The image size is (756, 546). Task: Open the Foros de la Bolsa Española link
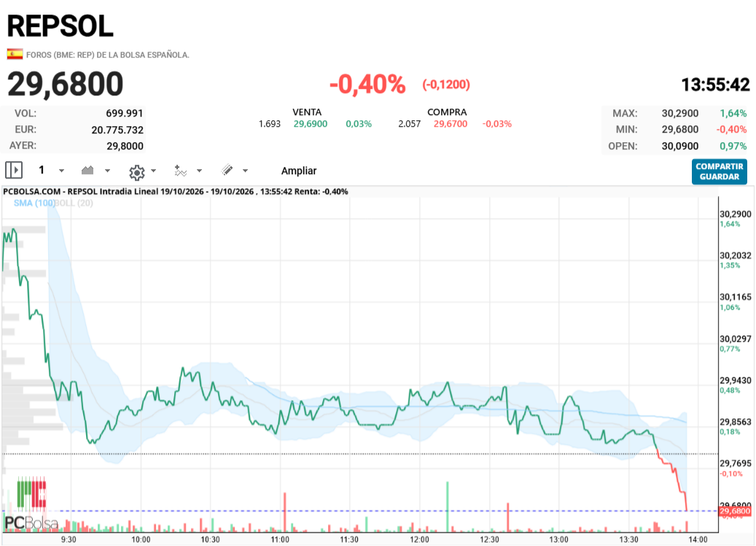click(x=107, y=55)
